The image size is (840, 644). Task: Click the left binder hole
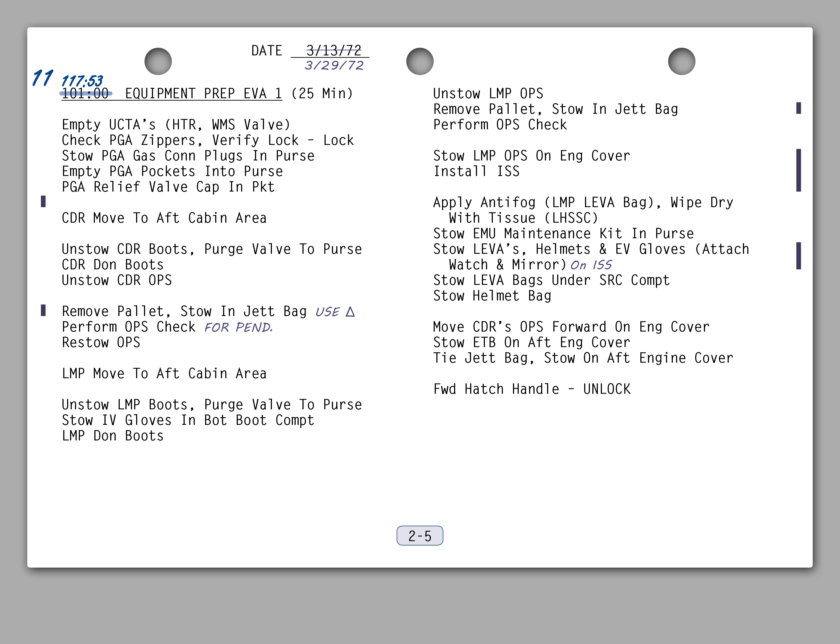click(158, 61)
